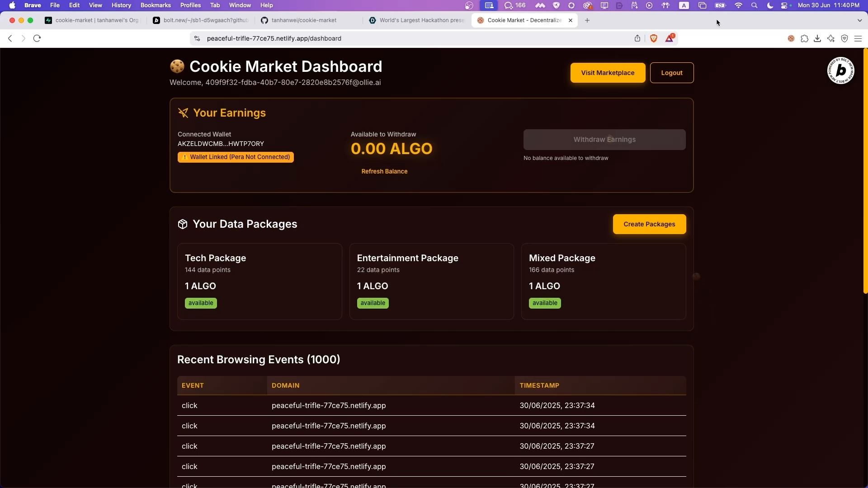This screenshot has height=488, width=868.
Task: Click the Bolt.new badge icon
Action: click(x=840, y=70)
